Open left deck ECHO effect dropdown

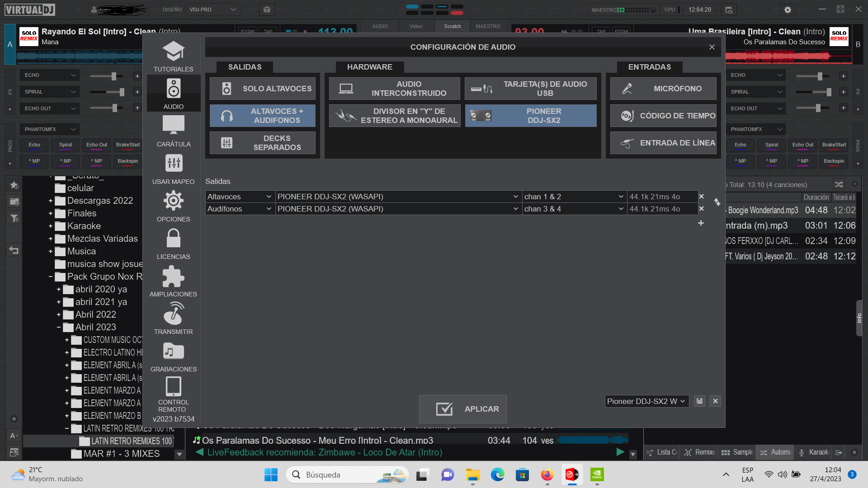click(x=50, y=75)
